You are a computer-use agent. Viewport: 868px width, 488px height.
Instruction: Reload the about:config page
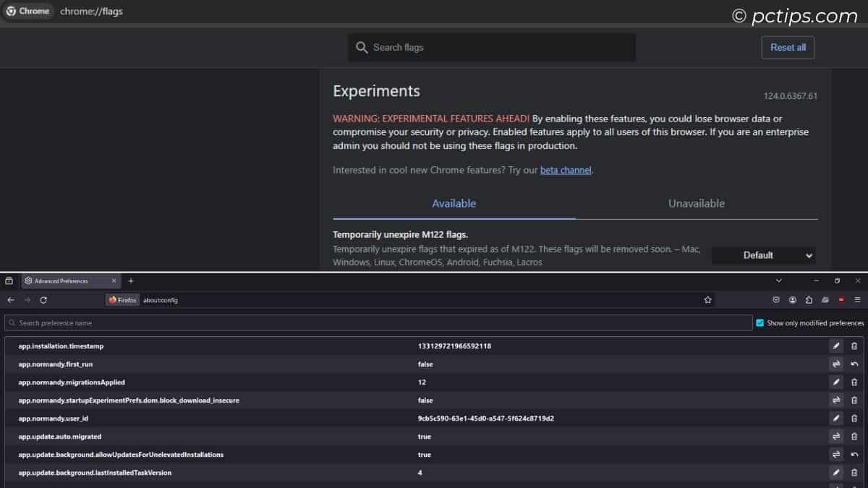pos(43,299)
